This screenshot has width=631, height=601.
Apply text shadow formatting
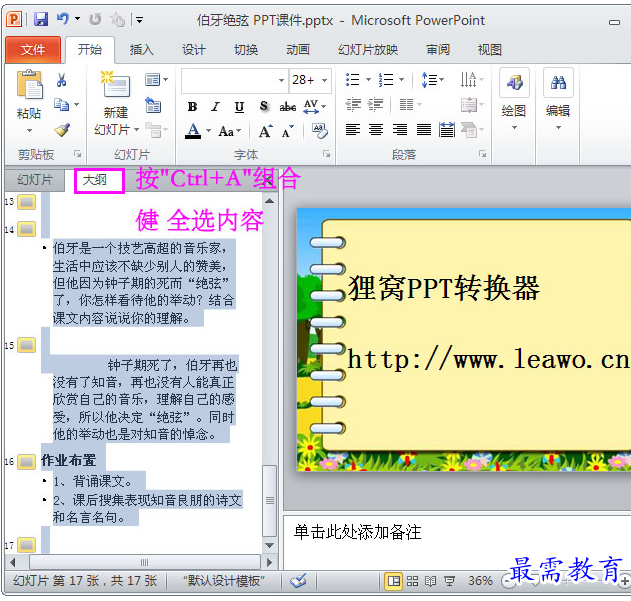coord(263,106)
